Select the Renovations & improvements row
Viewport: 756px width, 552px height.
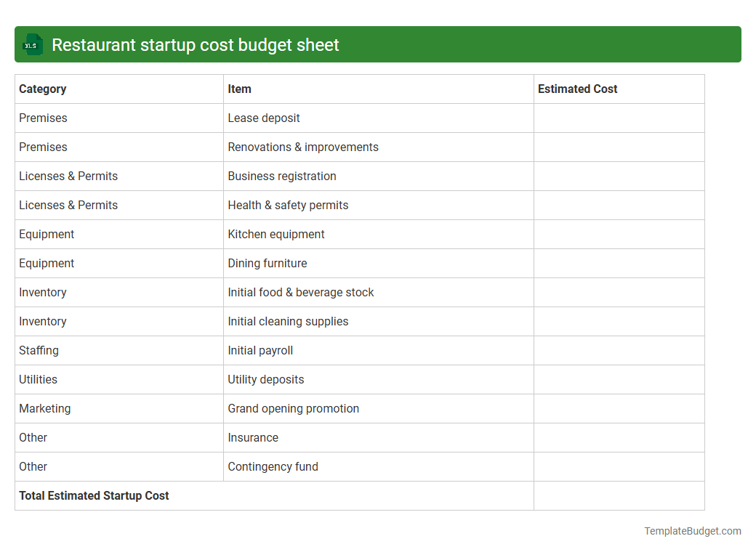303,147
